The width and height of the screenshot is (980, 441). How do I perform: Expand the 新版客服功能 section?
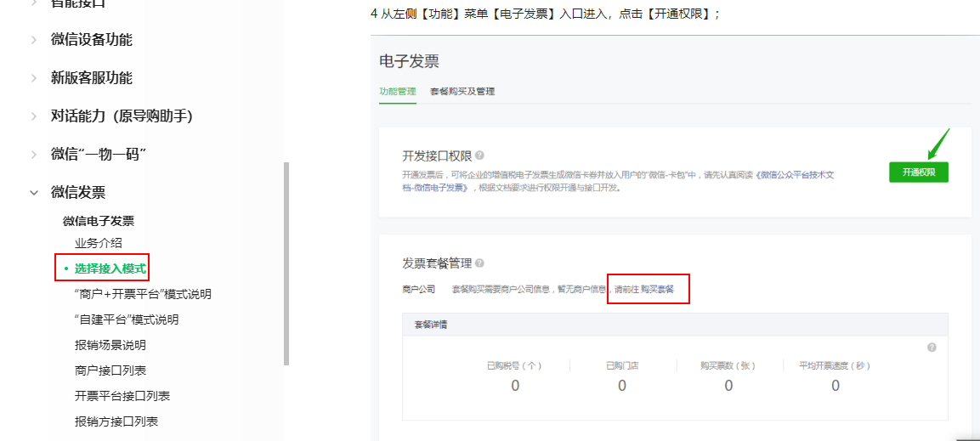[34, 78]
